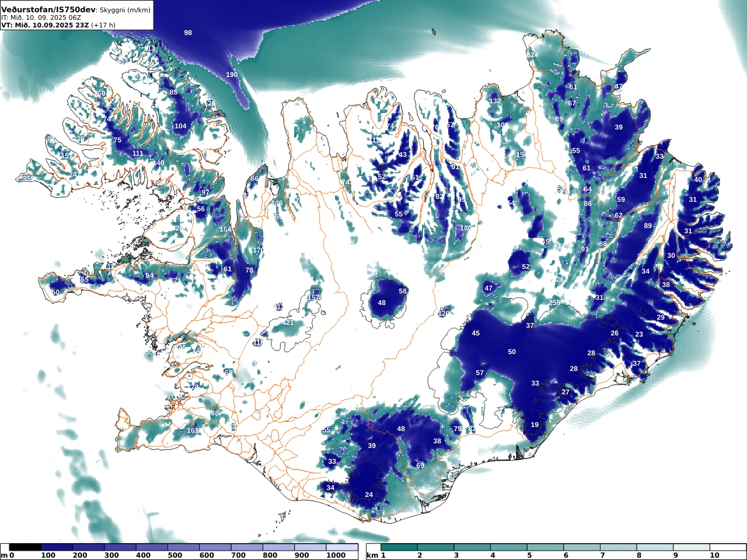Select legend swatch between 900 and 1000

point(310,547)
